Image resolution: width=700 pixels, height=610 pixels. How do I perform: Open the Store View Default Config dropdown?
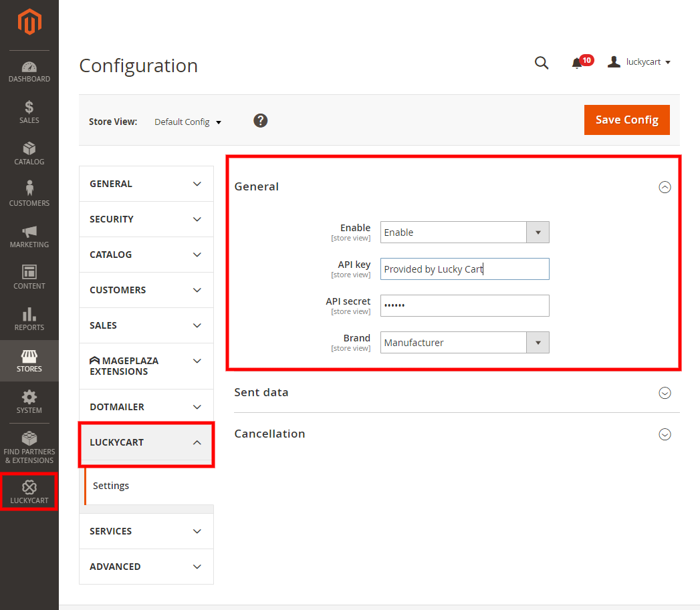click(188, 122)
